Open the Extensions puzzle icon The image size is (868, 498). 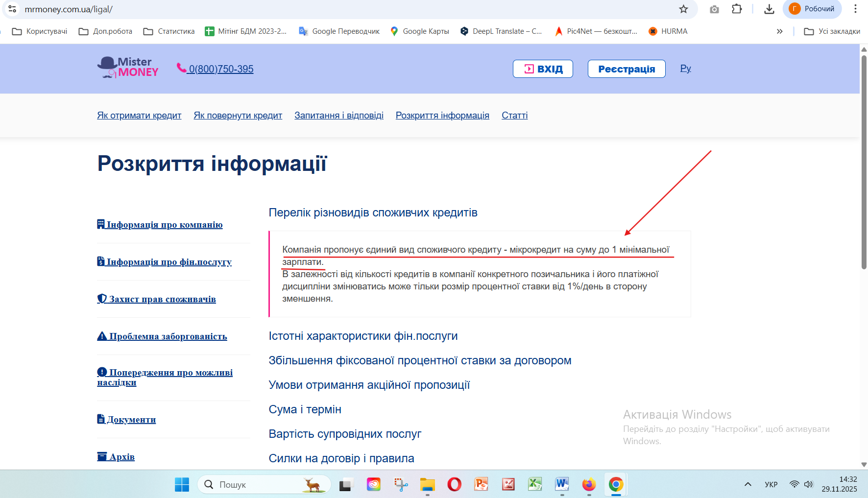[x=737, y=9]
